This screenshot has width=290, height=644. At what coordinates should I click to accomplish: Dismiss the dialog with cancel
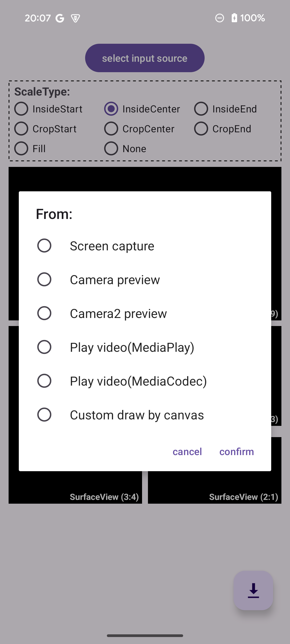(x=187, y=452)
